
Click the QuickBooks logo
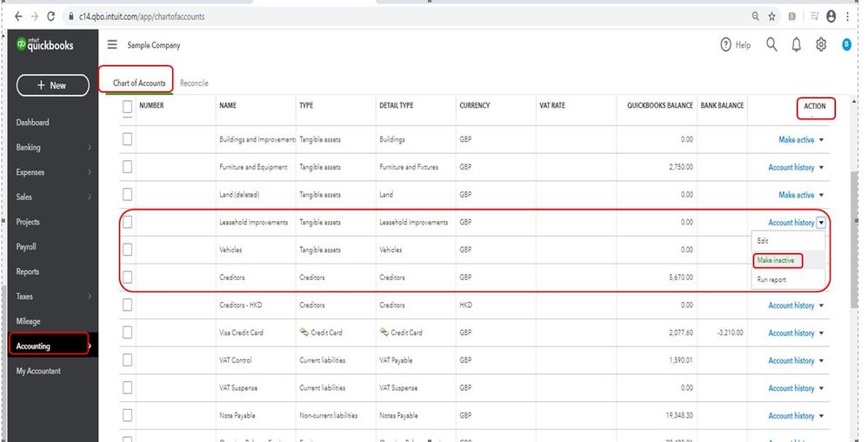pos(45,45)
